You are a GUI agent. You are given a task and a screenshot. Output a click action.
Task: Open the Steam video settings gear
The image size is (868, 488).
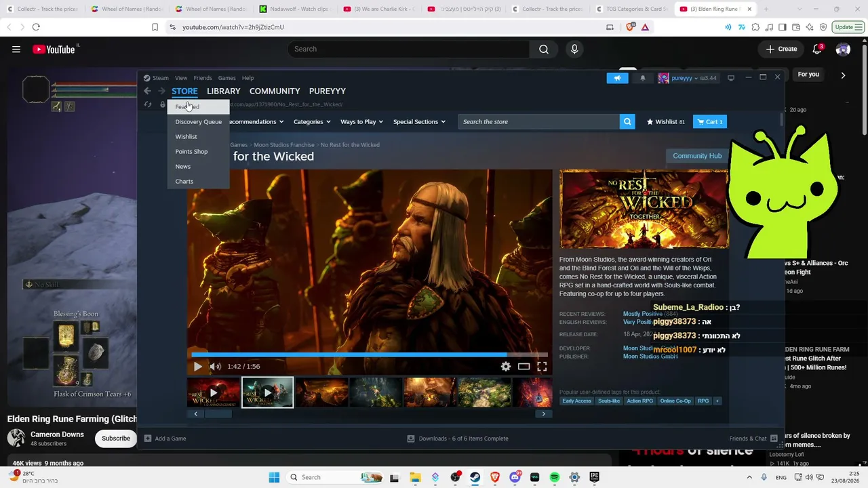(x=506, y=366)
